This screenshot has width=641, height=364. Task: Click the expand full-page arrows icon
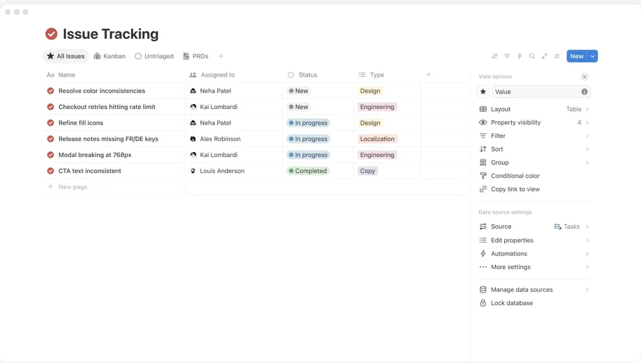tap(544, 56)
